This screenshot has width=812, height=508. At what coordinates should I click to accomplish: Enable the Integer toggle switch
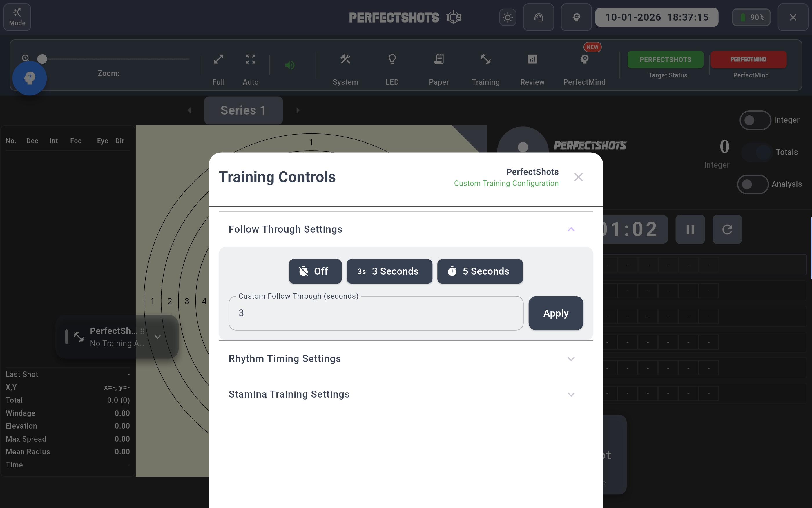[x=755, y=120]
